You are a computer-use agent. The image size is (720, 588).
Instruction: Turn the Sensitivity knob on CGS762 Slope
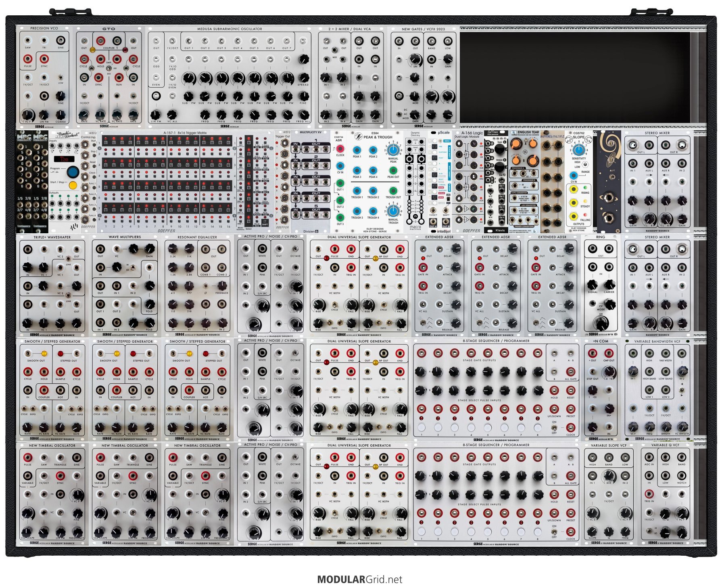click(x=578, y=150)
